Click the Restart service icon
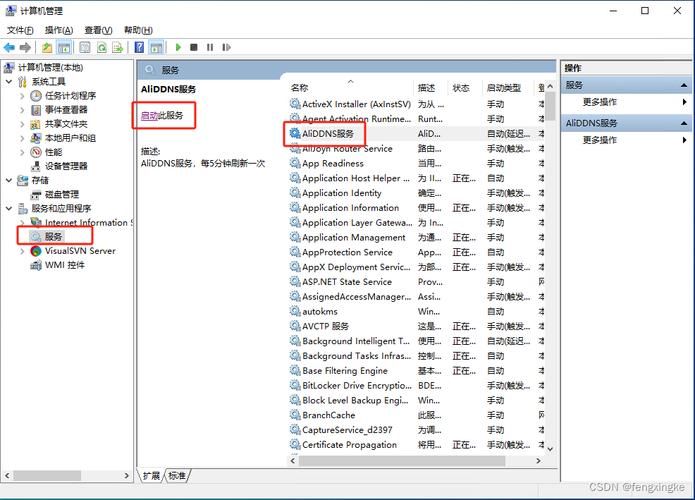The image size is (695, 500). pyautogui.click(x=226, y=47)
